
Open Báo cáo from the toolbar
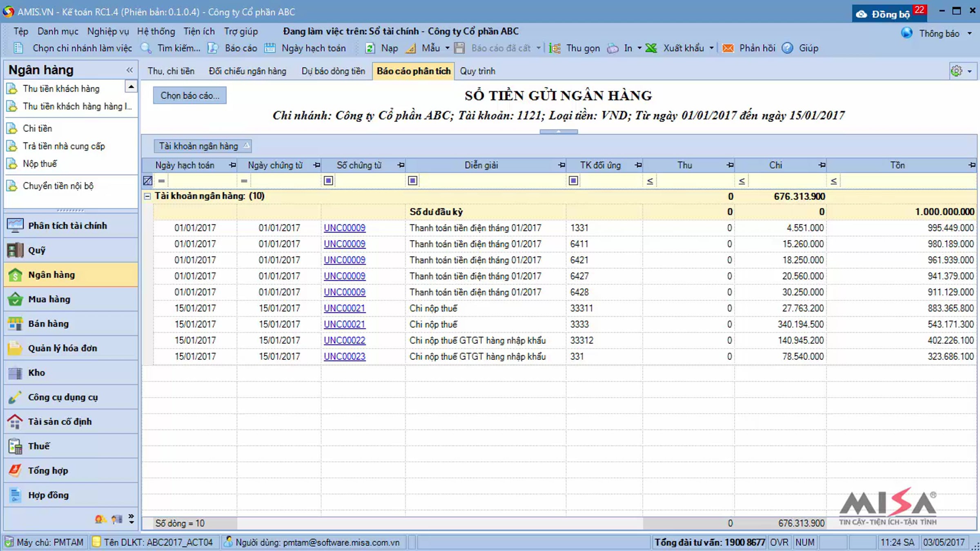coord(233,48)
